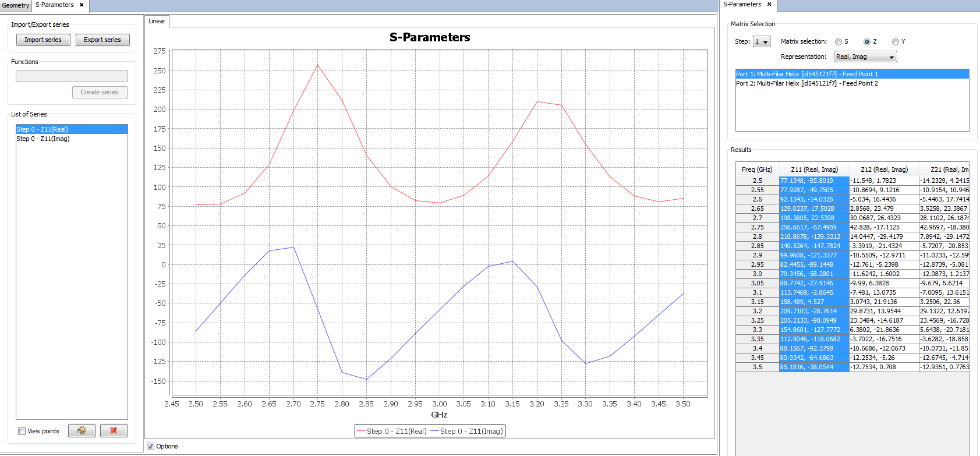Open the Step dropdown

tap(762, 42)
